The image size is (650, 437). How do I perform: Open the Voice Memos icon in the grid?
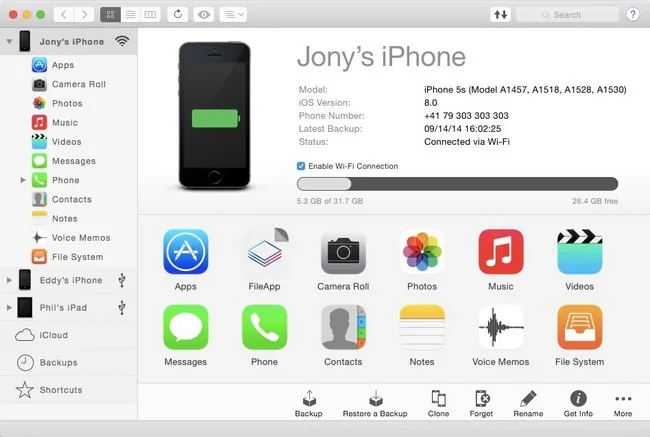coord(501,327)
